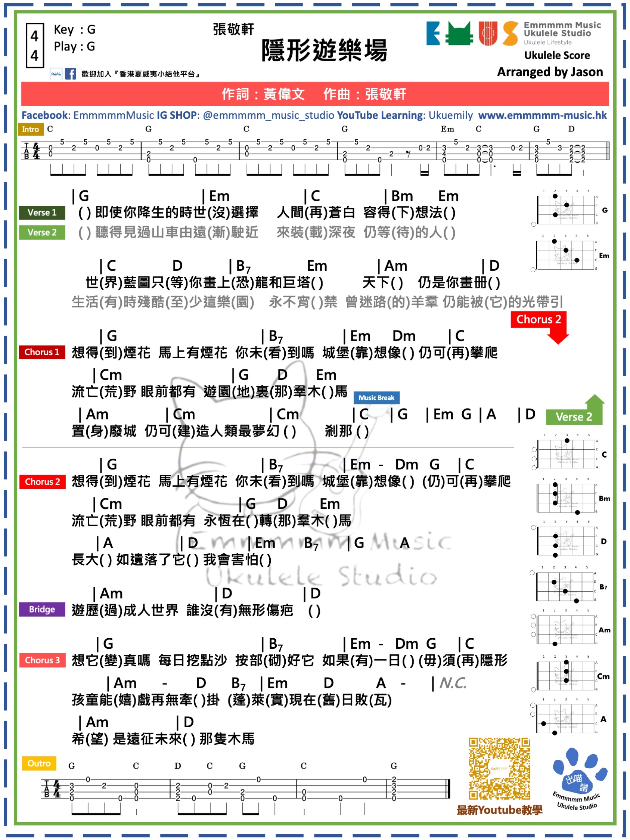Viewport: 630px width, 840px height.
Task: Click the orange QR code
Action: tap(499, 769)
